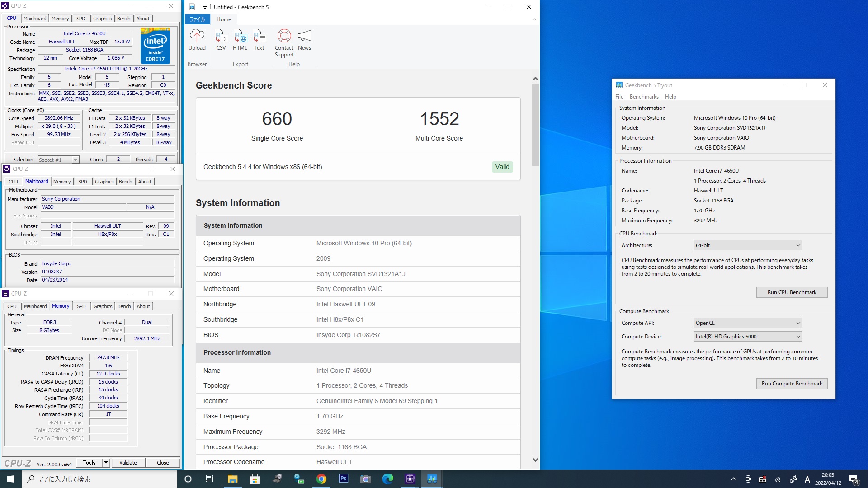The height and width of the screenshot is (488, 868).
Task: Click the Core Speed value 2892.06 MHz
Action: click(59, 118)
